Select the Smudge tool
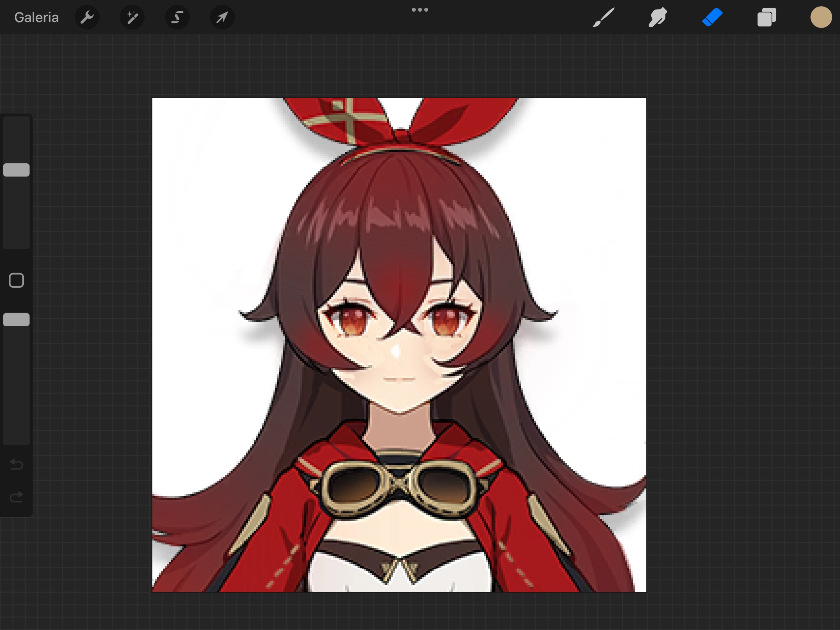 [x=658, y=17]
